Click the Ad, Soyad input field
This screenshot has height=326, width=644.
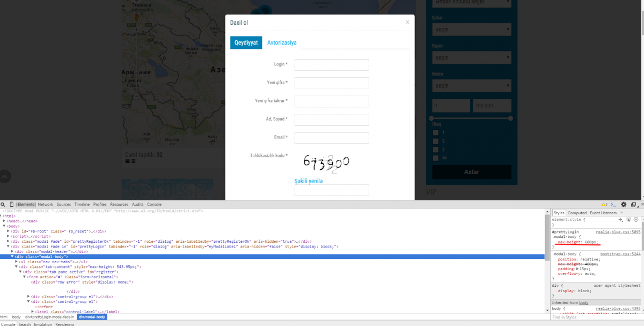coord(332,120)
